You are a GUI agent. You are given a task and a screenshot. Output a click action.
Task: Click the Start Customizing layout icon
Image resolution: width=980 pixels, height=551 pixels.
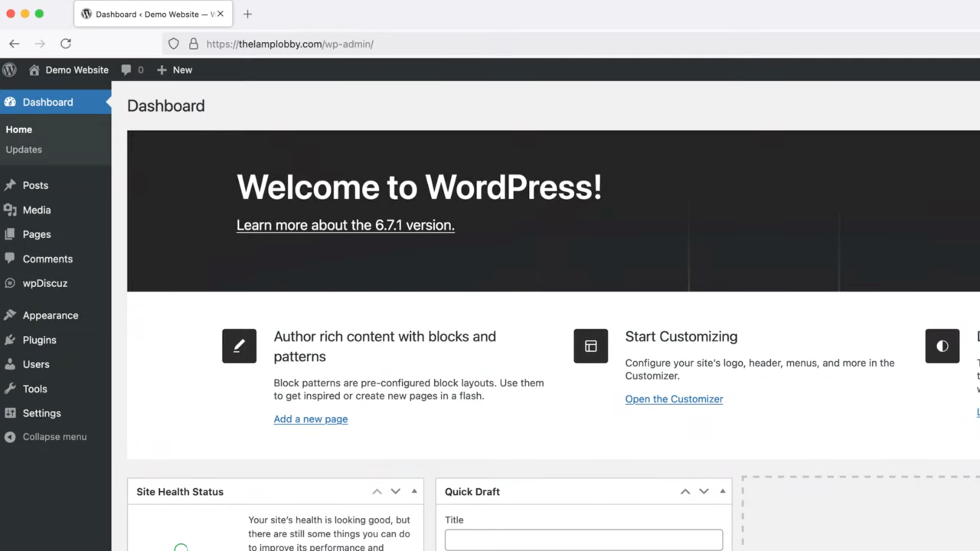coord(591,346)
